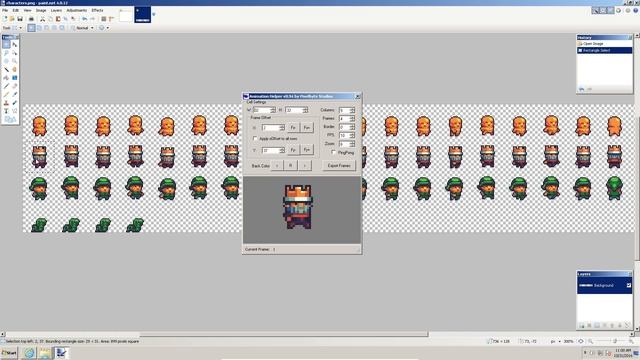The width and height of the screenshot is (640, 360).
Task: Click Back Color next arrow button
Action: coord(304,166)
